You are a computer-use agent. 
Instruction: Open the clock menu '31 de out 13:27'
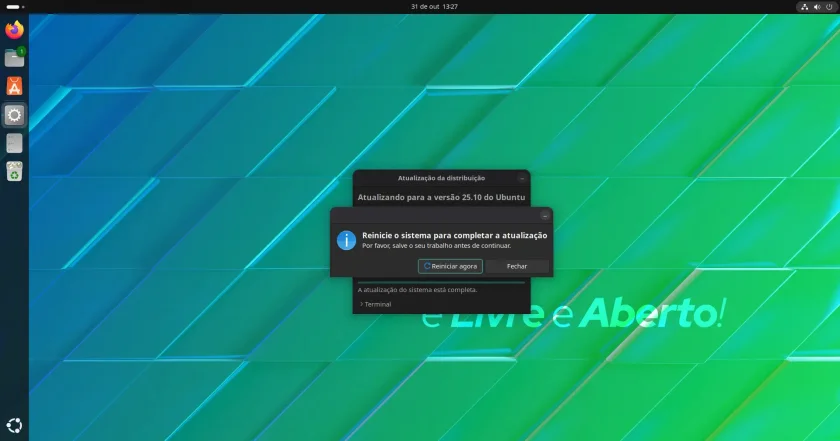click(434, 6)
